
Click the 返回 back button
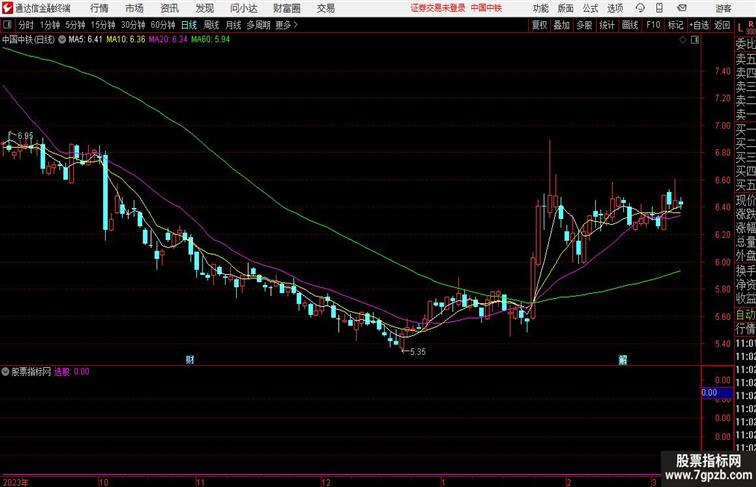coord(722,25)
